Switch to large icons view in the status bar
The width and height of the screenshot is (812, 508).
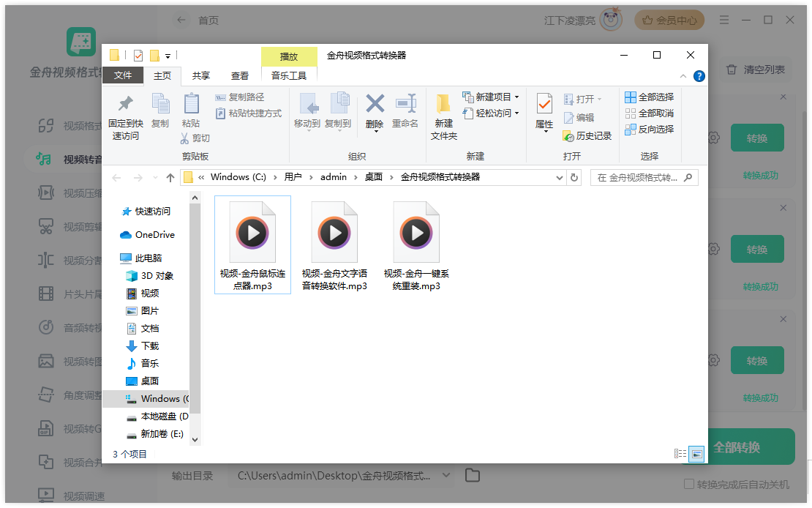tap(697, 454)
